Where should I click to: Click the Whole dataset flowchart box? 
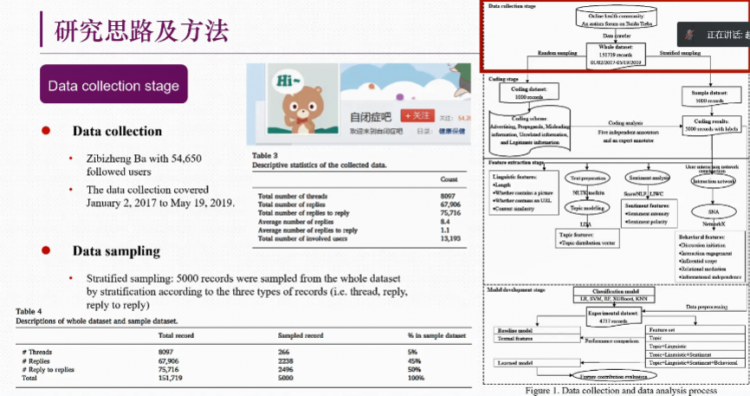616,55
